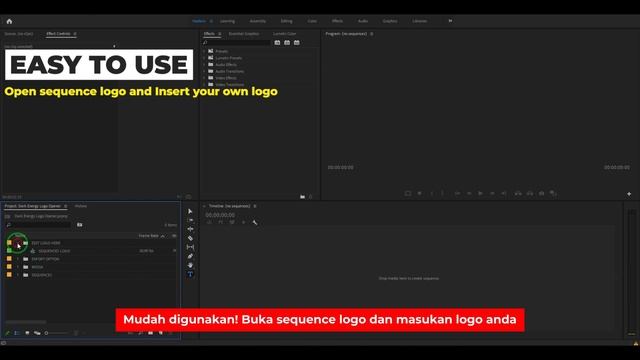
Task: Select the Hand tool
Action: pos(190,265)
